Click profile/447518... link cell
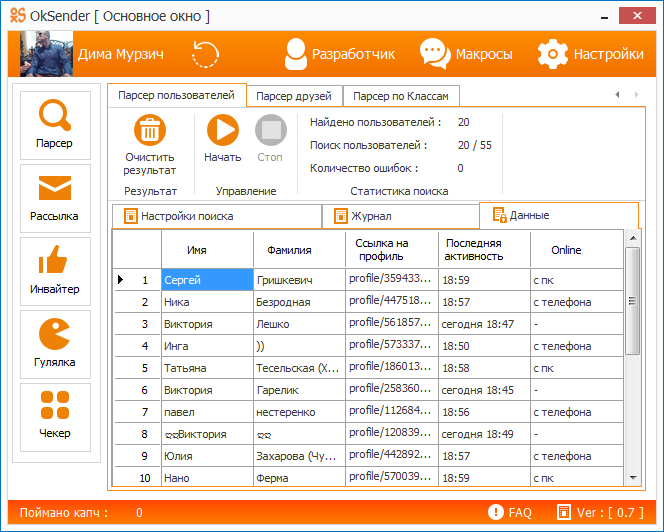This screenshot has height=532, width=664. [392, 302]
